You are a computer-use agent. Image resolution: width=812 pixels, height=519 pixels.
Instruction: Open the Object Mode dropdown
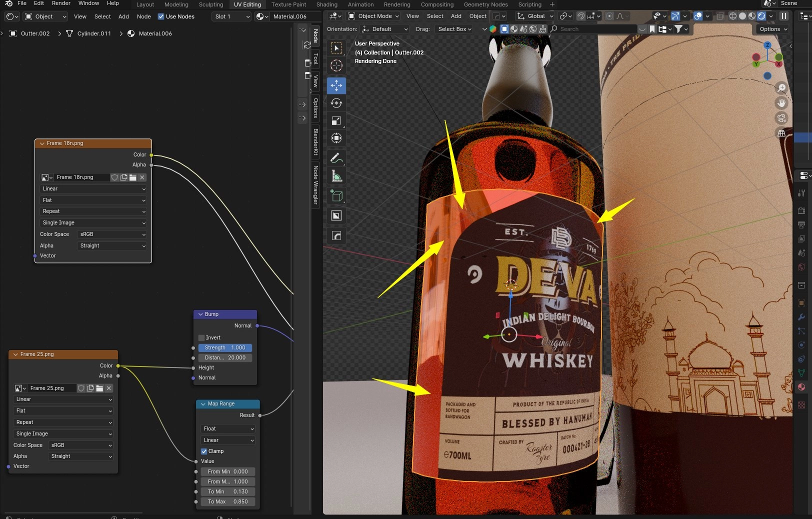(374, 16)
